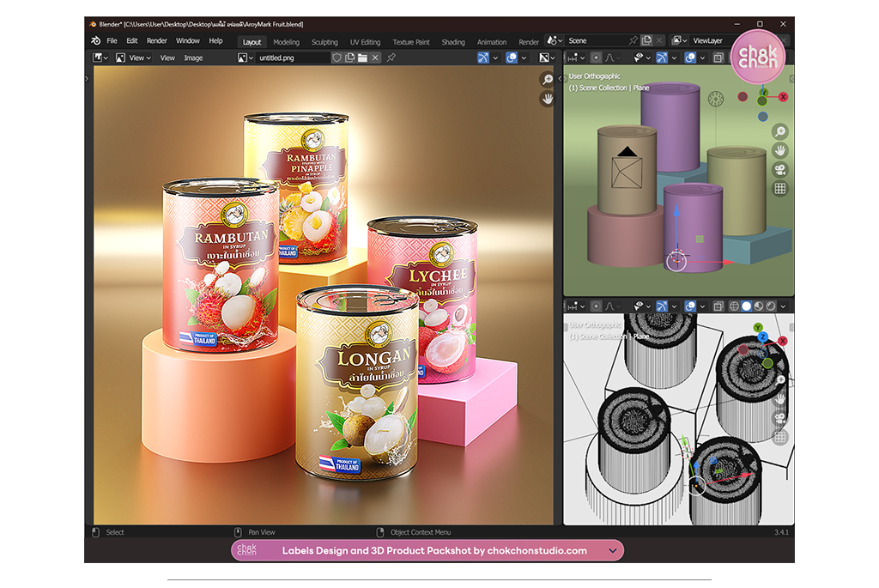Image resolution: width=879 pixels, height=588 pixels.
Task: Open the display channels dropdown in the image editor
Action: point(547,58)
